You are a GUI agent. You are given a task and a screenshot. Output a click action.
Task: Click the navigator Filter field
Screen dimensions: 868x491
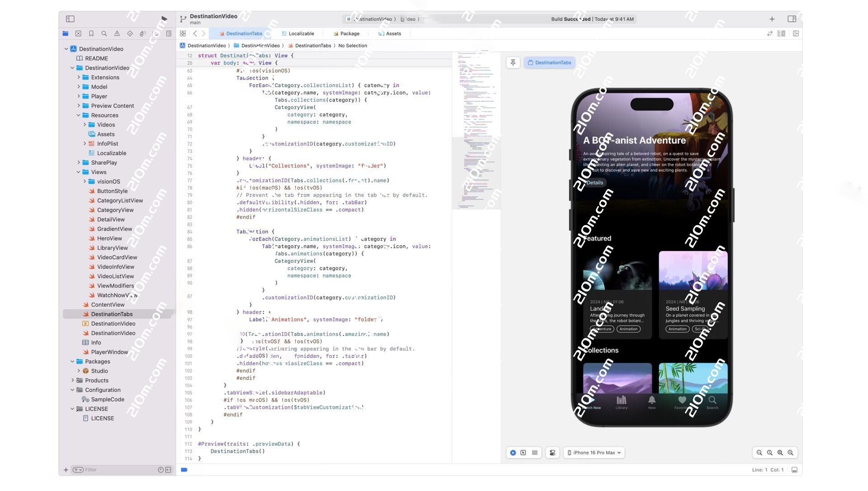coord(118,470)
